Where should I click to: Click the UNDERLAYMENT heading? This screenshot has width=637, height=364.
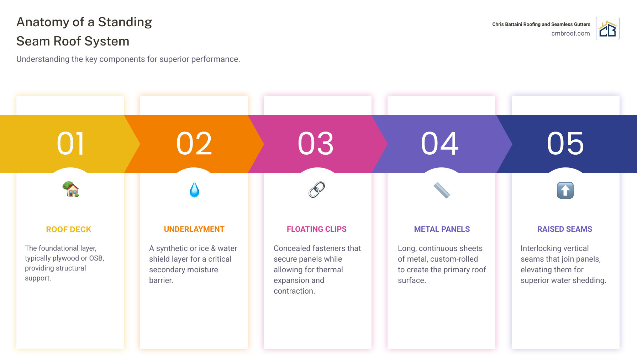pyautogui.click(x=194, y=229)
